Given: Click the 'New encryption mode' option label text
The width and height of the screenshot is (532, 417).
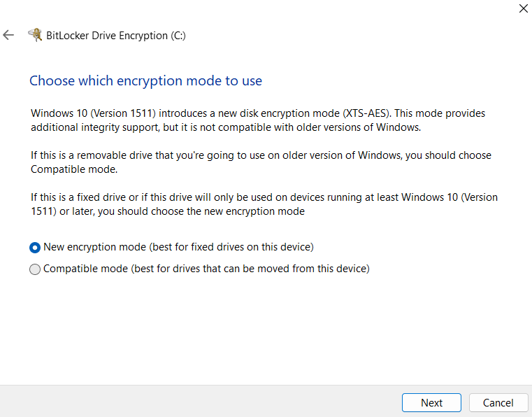Looking at the screenshot, I should [x=94, y=247].
